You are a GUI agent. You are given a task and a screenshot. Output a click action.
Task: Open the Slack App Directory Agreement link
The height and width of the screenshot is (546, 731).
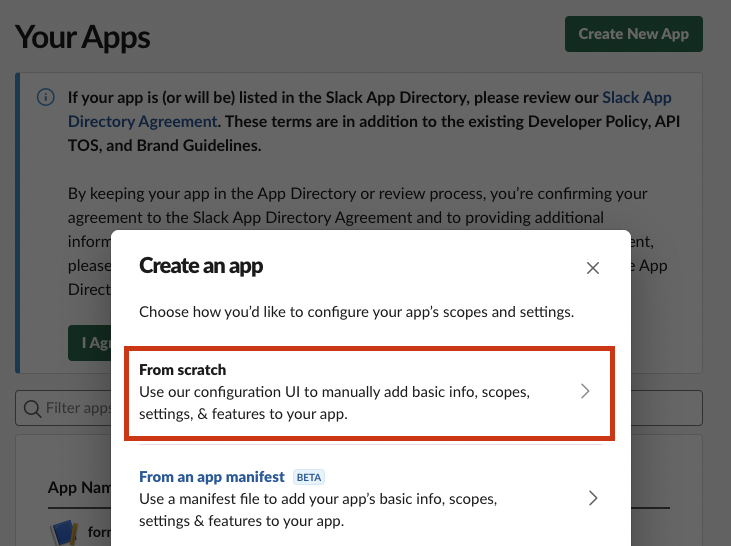pyautogui.click(x=369, y=109)
